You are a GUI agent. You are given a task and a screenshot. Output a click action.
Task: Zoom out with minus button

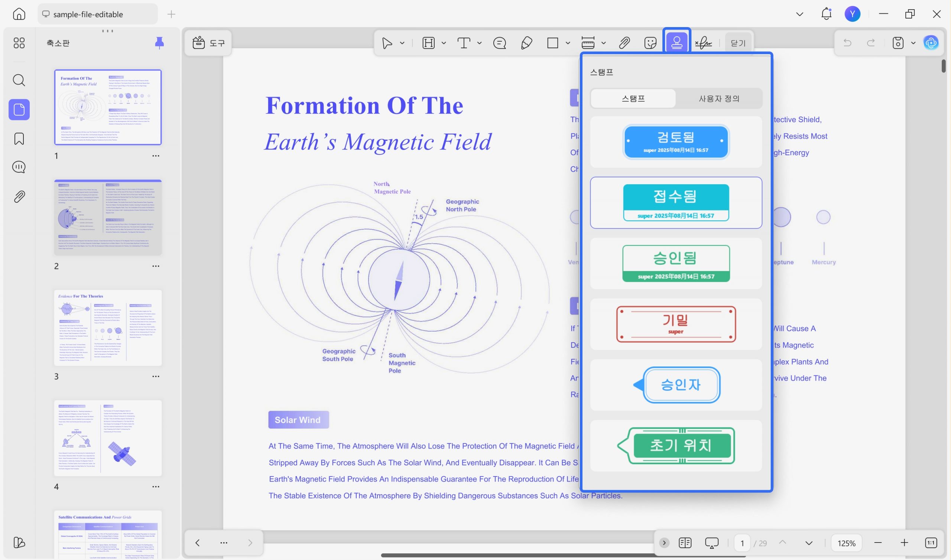click(x=878, y=543)
